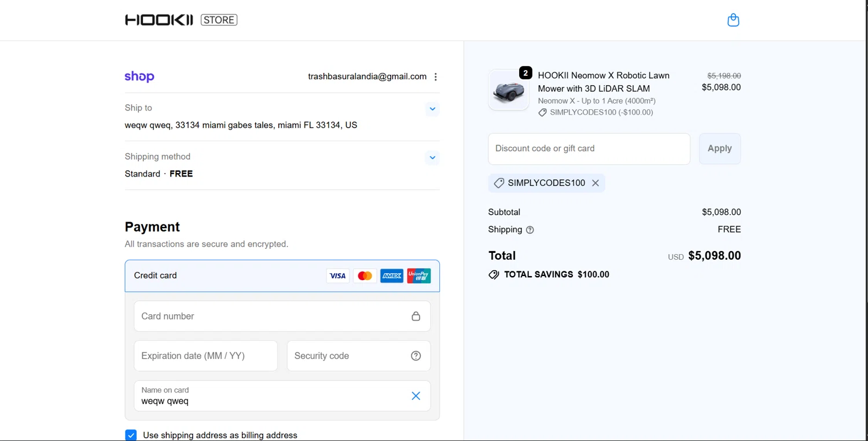Viewport: 868px width, 441px height.
Task: Click the Shop Pay logo
Action: (139, 76)
